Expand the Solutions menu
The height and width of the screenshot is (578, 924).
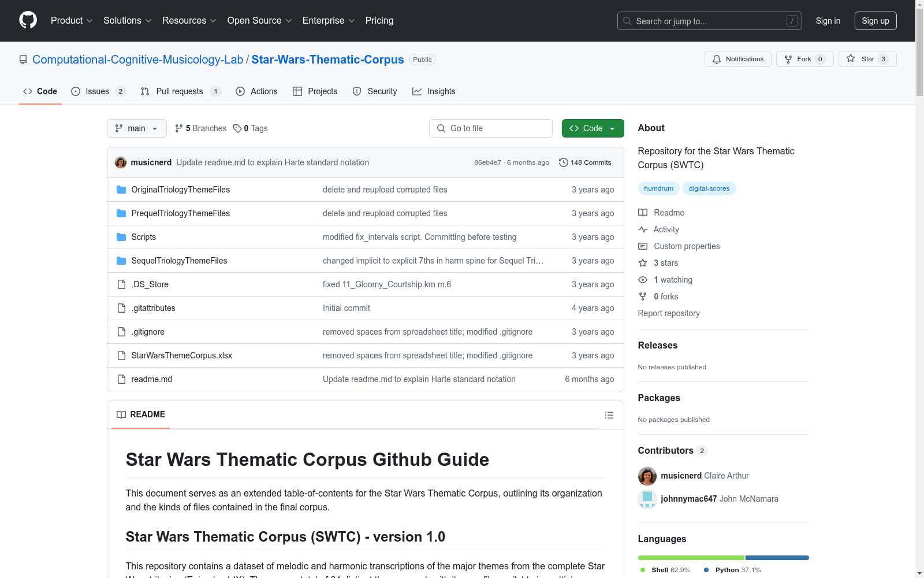pyautogui.click(x=128, y=20)
